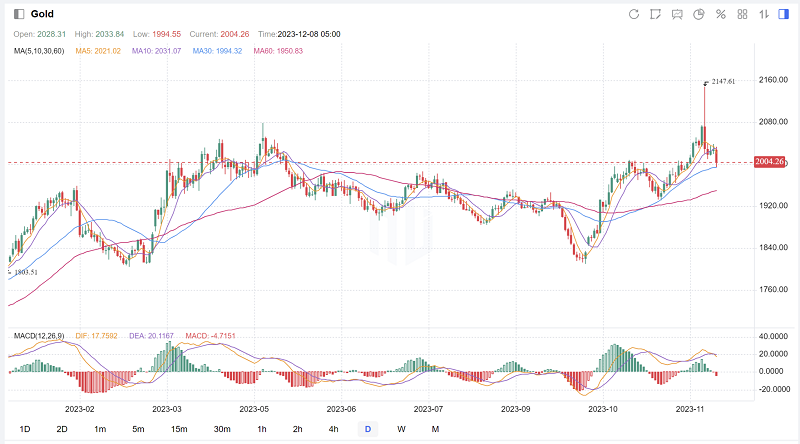Open the pie chart icon
This screenshot has width=800, height=444.
click(x=699, y=14)
